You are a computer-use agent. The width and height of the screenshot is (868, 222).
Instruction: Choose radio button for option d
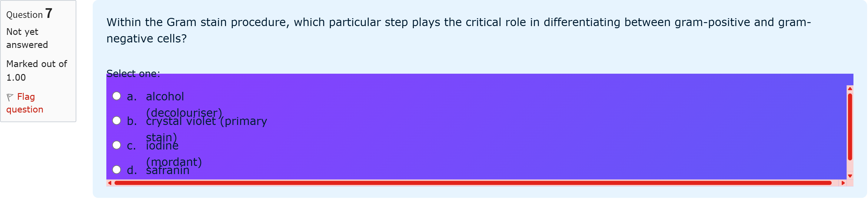(x=117, y=169)
